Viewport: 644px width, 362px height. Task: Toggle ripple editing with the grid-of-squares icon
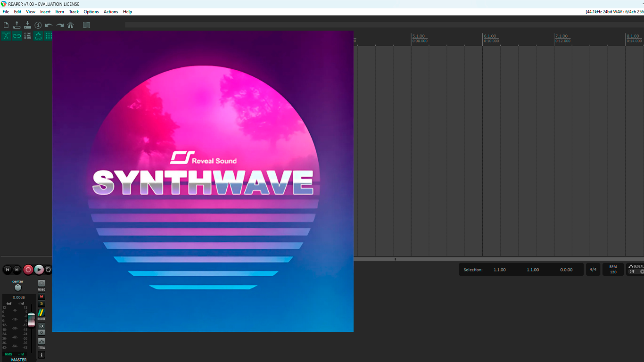coord(27,36)
